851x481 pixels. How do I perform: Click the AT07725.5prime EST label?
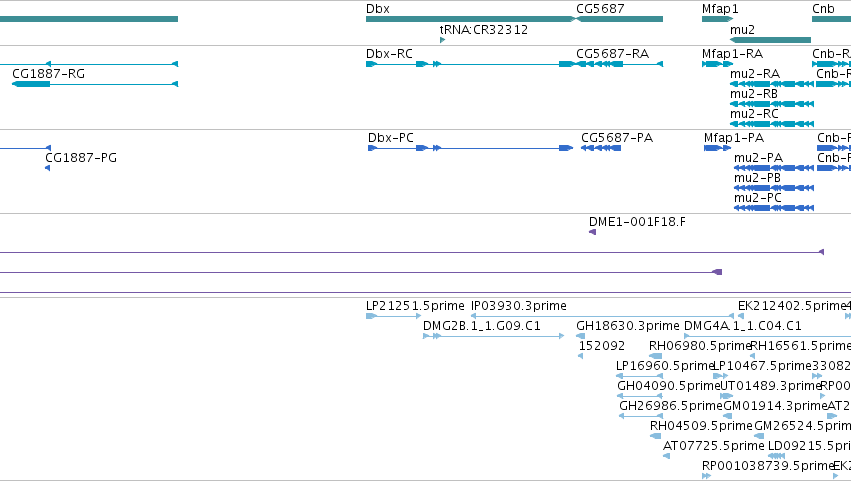point(714,446)
